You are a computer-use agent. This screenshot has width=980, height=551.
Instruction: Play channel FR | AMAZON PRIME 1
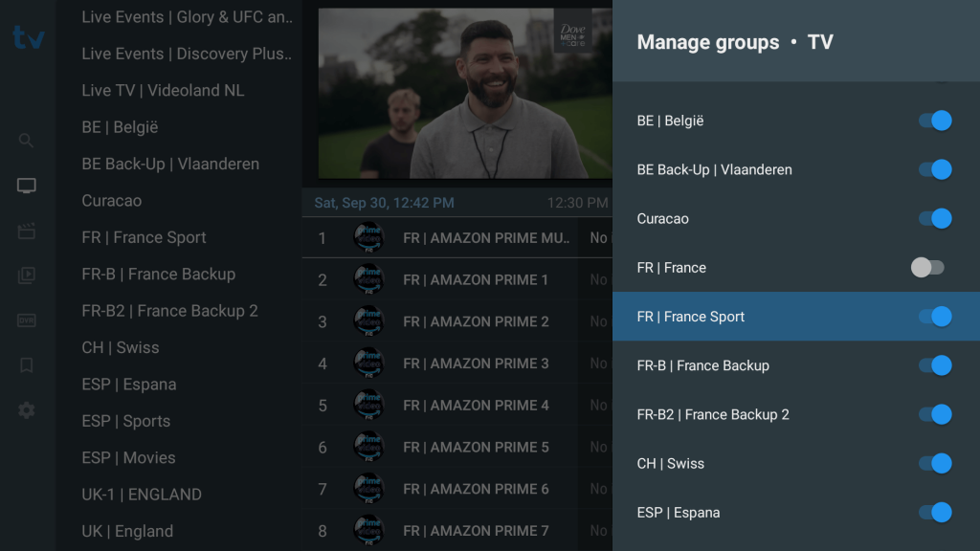tap(476, 279)
